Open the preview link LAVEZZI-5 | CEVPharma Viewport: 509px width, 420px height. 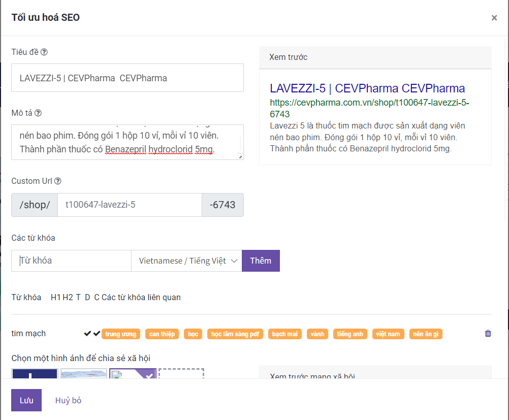click(x=367, y=88)
